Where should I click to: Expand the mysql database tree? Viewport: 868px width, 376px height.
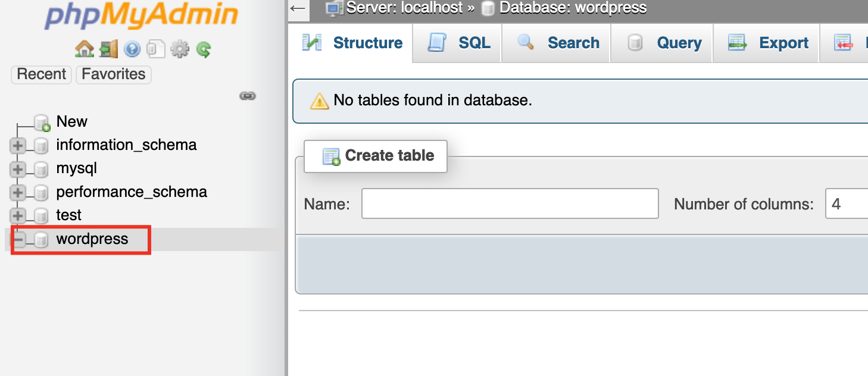point(17,169)
